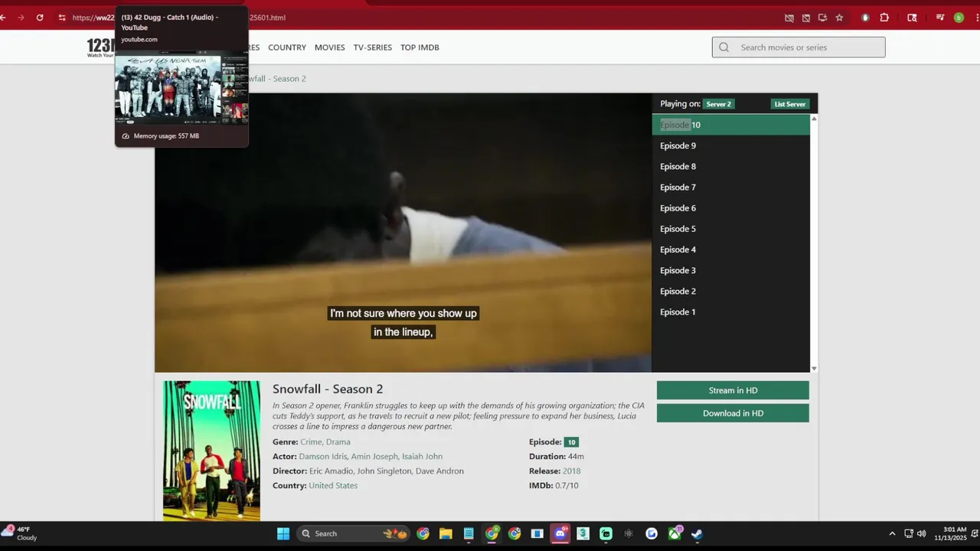980x551 pixels.
Task: Click the Stream in HD button
Action: (733, 390)
